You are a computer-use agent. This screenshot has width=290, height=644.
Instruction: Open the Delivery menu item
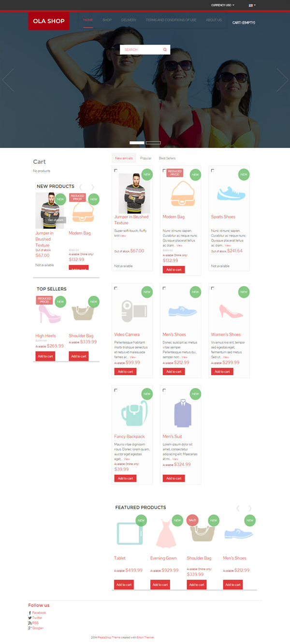[129, 20]
